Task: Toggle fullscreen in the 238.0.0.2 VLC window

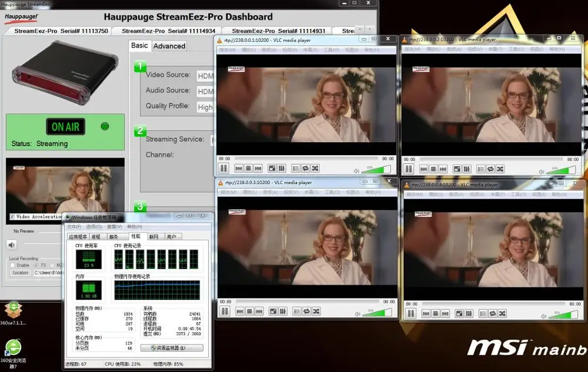Action: [x=457, y=169]
